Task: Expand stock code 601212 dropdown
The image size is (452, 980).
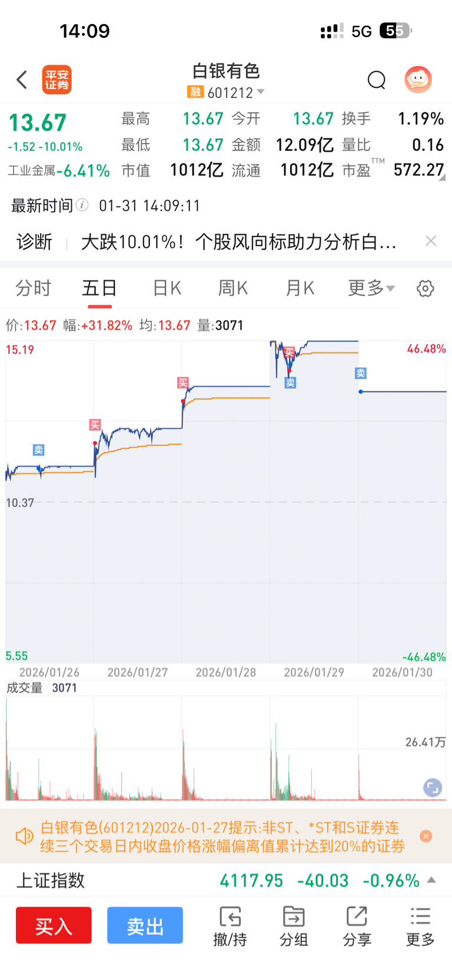Action: pyautogui.click(x=261, y=92)
